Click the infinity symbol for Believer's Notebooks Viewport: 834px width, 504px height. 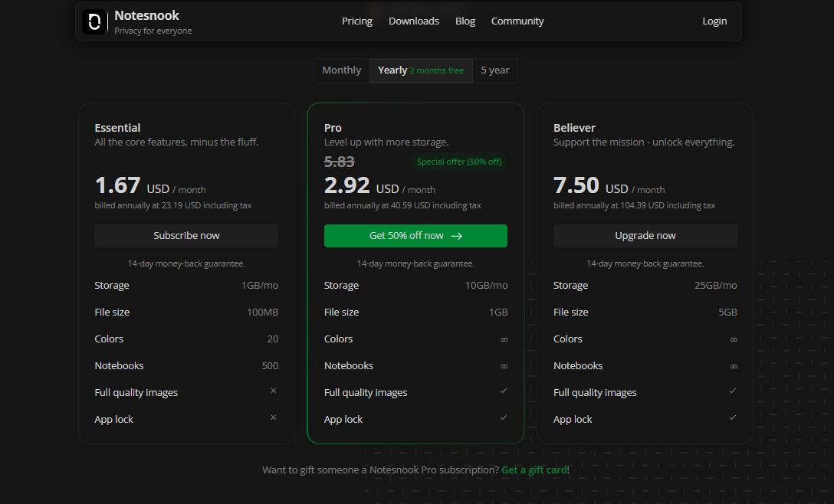(733, 365)
